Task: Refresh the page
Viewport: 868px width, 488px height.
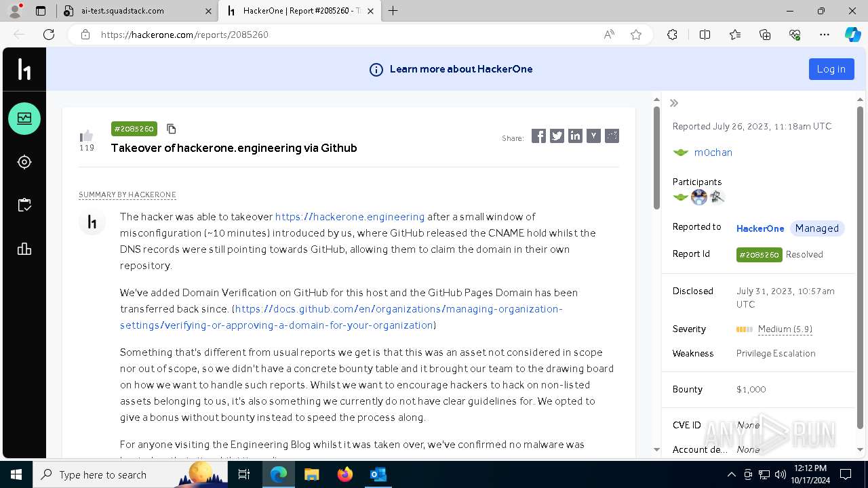Action: click(x=49, y=35)
